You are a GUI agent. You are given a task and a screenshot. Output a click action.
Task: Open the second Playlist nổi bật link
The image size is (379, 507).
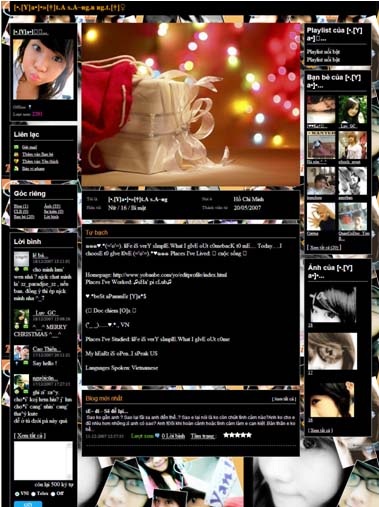323,60
